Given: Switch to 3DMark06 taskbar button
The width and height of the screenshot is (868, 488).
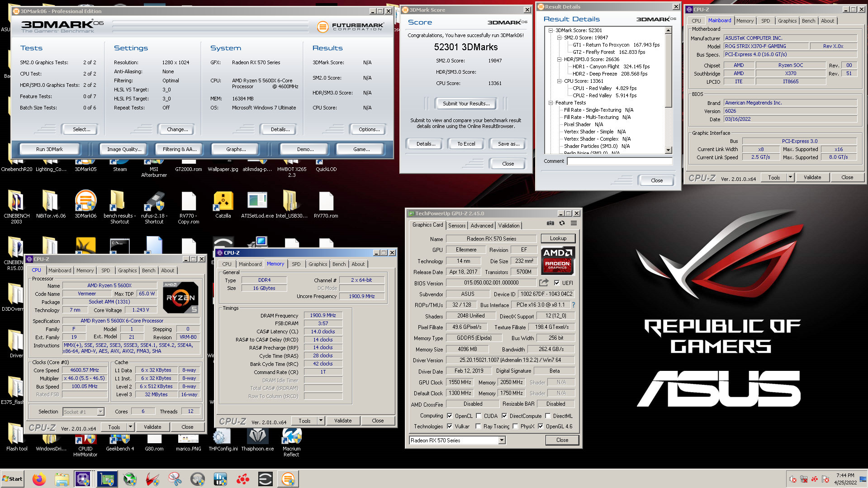Looking at the screenshot, I should click(288, 479).
